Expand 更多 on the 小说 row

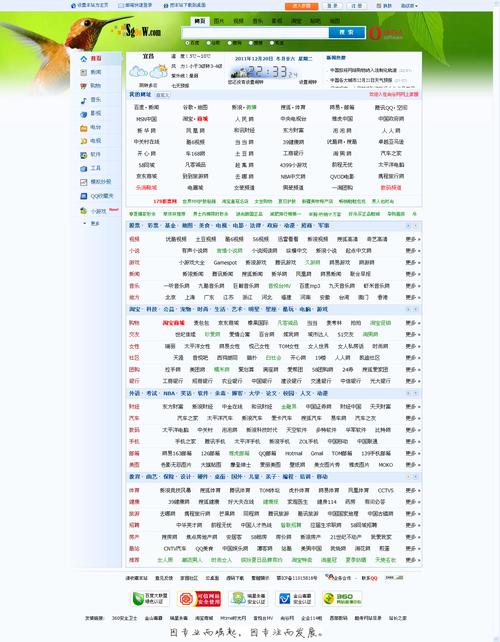tap(412, 251)
